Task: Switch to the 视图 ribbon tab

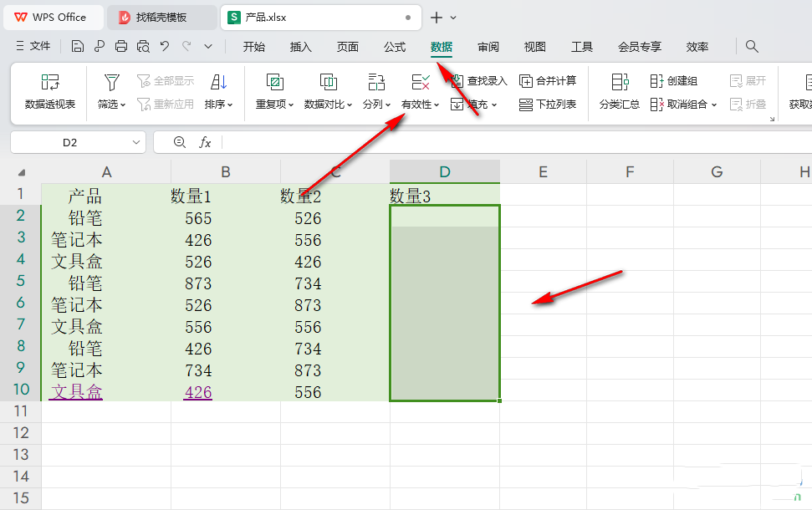Action: pyautogui.click(x=535, y=47)
